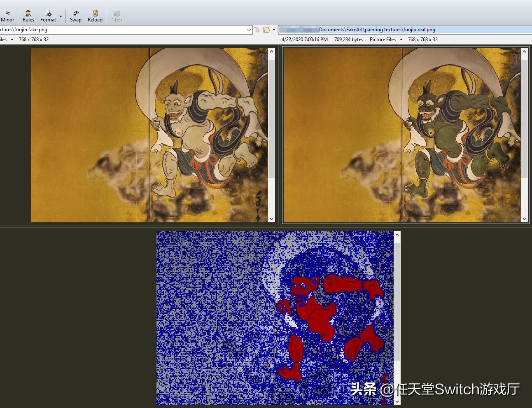Click the Format toolbar button

coord(48,16)
